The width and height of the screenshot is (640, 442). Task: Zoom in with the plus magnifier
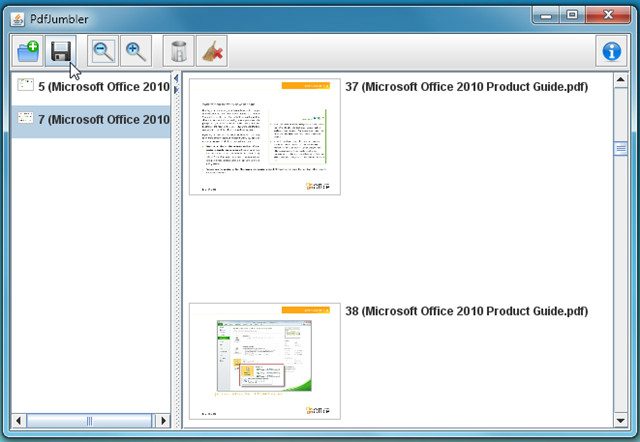(136, 51)
